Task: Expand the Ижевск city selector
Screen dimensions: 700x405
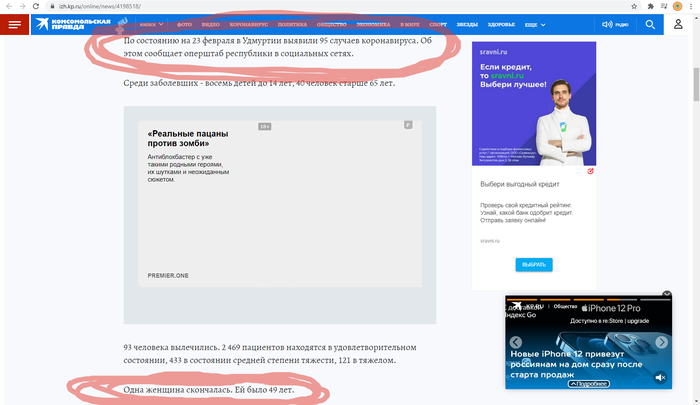Action: pos(151,25)
